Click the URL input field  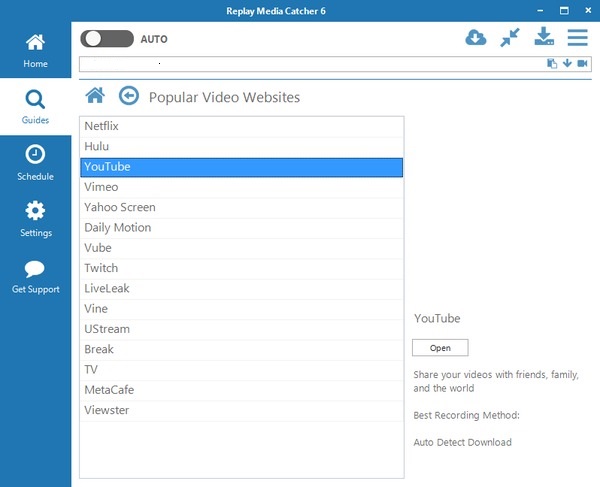310,64
